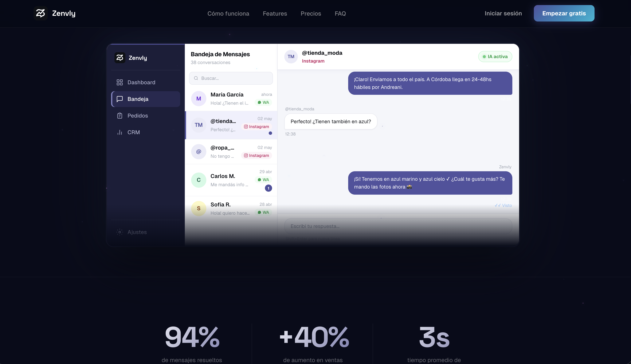Click the 12:38 message timestamp
Viewport: 631px width, 364px height.
click(x=290, y=134)
